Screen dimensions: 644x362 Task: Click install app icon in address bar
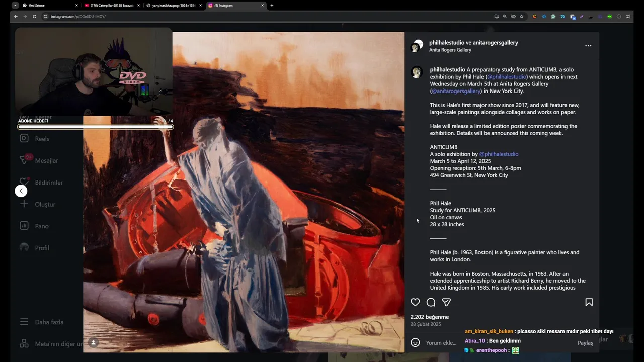[496, 16]
